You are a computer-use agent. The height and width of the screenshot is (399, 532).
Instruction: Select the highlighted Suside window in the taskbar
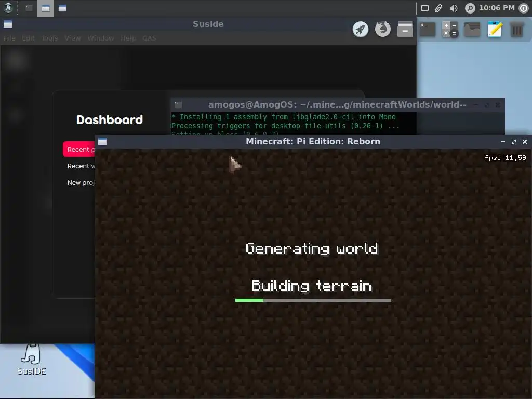pyautogui.click(x=46, y=8)
